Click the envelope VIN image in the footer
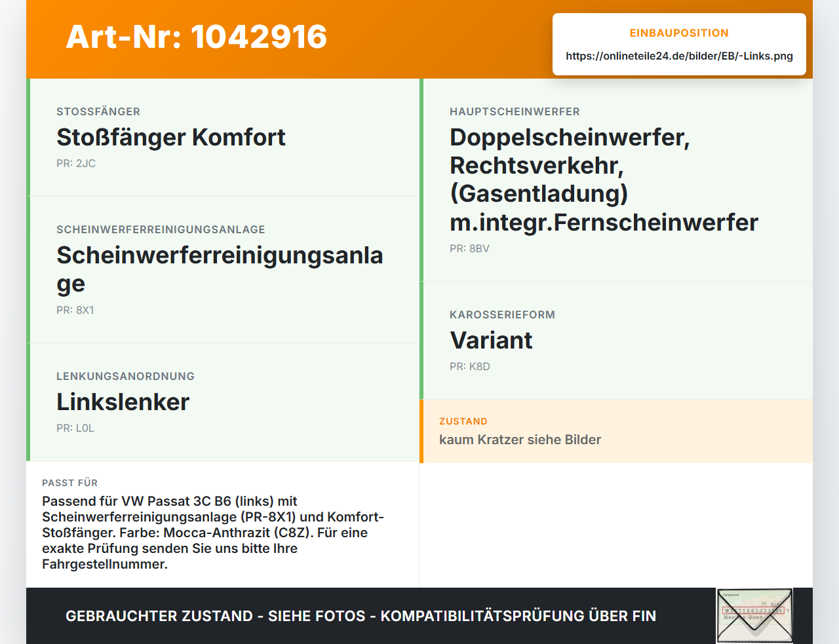The height and width of the screenshot is (644, 839). point(754,616)
